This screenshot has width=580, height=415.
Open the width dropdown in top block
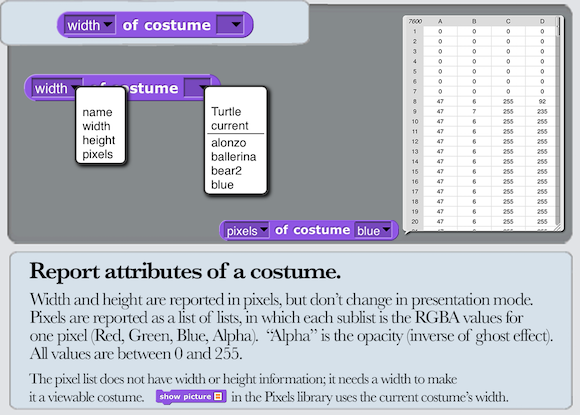coord(89,25)
